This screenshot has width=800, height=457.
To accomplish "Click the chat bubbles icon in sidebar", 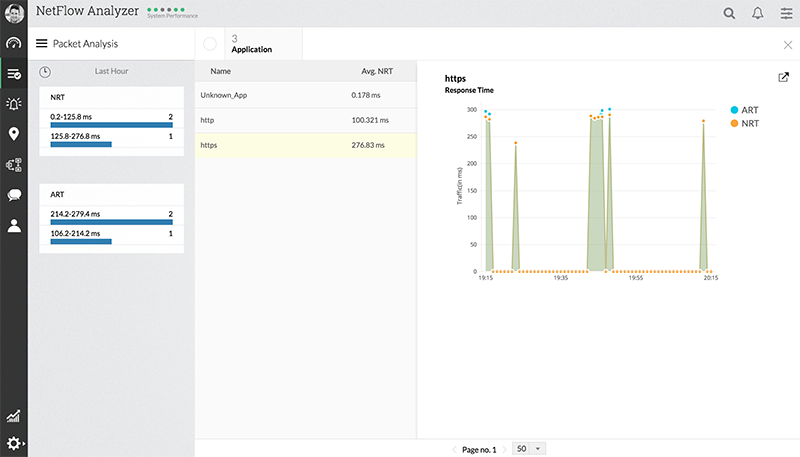I will tap(14, 195).
